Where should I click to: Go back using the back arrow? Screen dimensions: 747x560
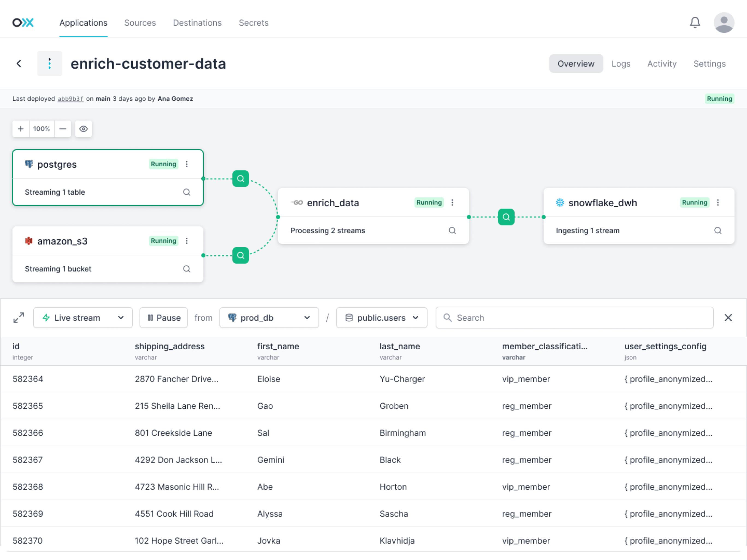(19, 64)
